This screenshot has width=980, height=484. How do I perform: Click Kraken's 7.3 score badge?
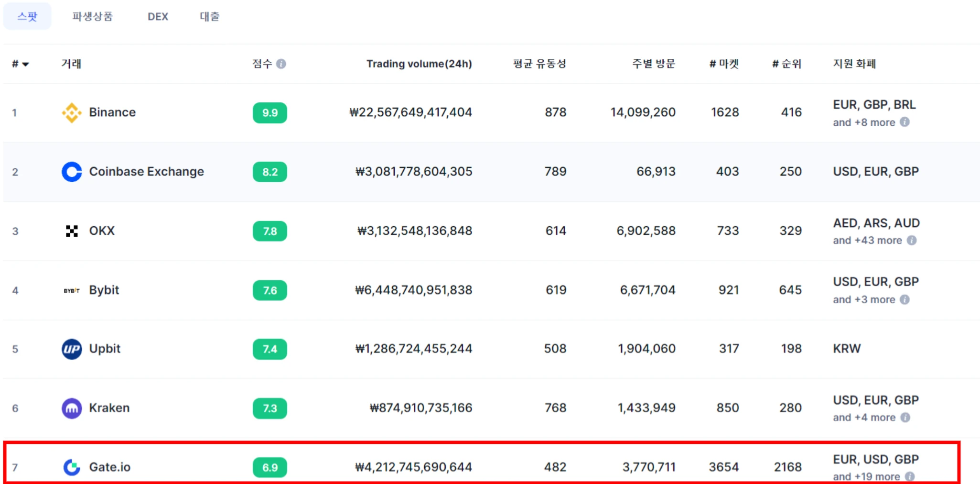[270, 408]
